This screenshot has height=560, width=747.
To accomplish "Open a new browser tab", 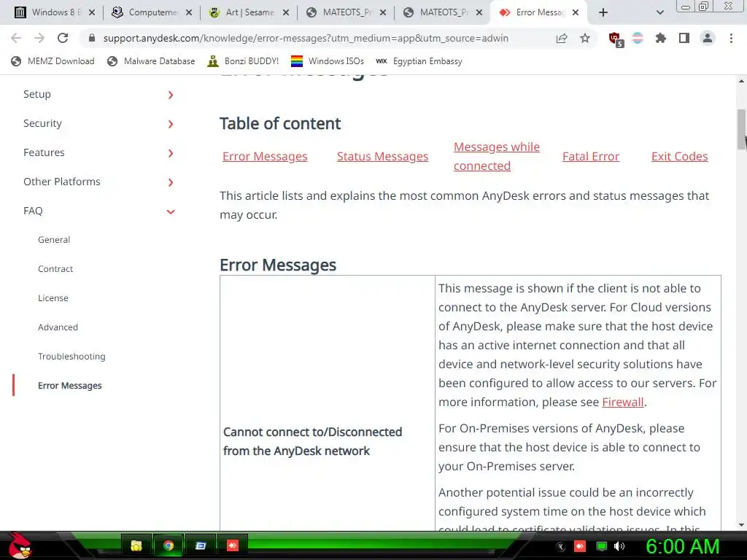I will [603, 13].
